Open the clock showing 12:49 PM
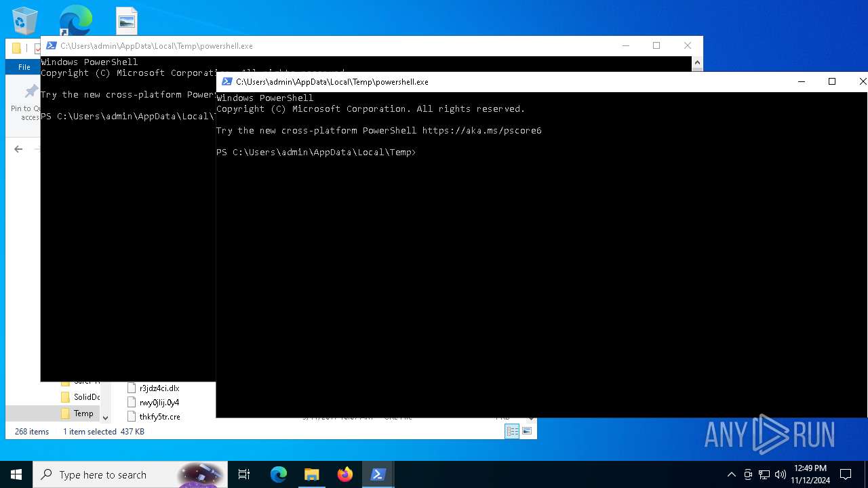868x488 pixels. click(810, 474)
